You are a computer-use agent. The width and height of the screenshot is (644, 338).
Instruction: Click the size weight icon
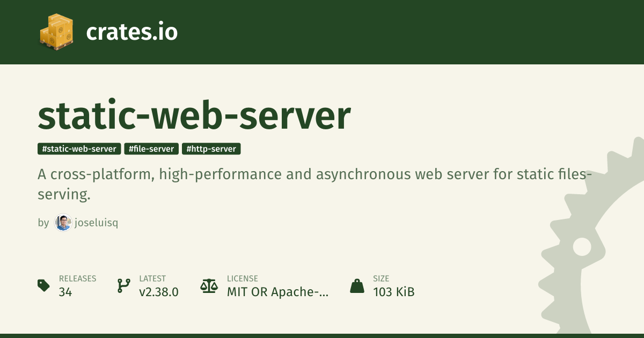pos(357,285)
